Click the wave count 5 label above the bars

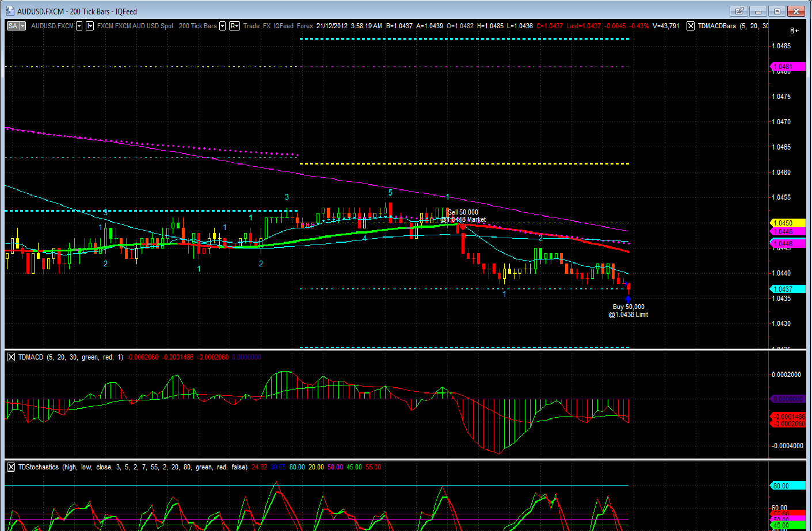click(x=390, y=193)
